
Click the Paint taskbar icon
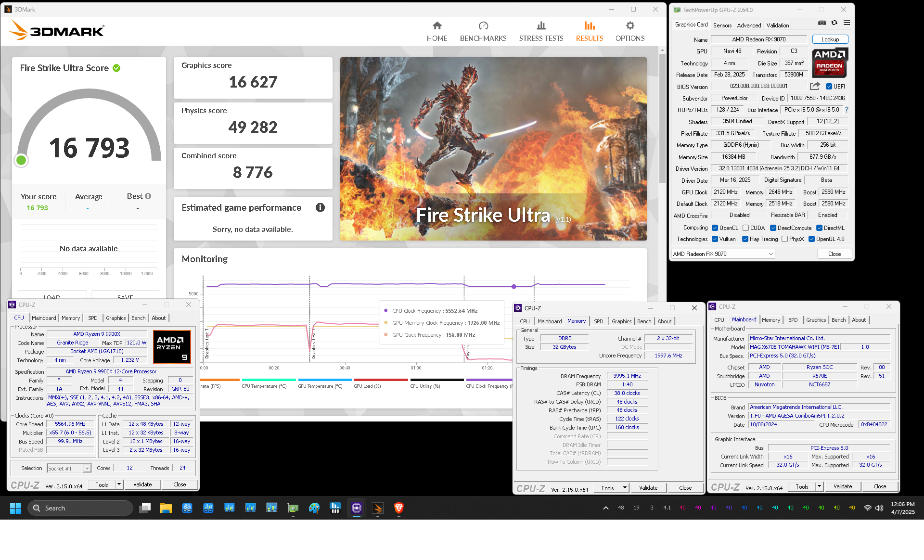pyautogui.click(x=314, y=508)
